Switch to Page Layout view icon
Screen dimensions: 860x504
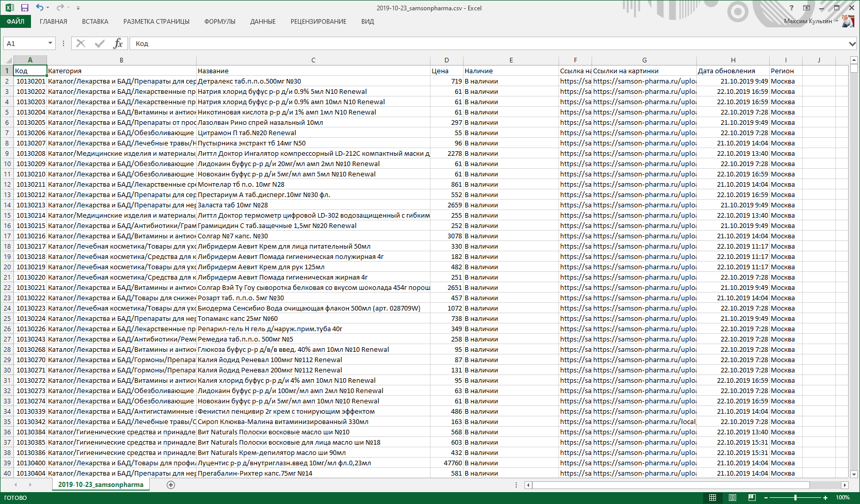click(x=732, y=497)
